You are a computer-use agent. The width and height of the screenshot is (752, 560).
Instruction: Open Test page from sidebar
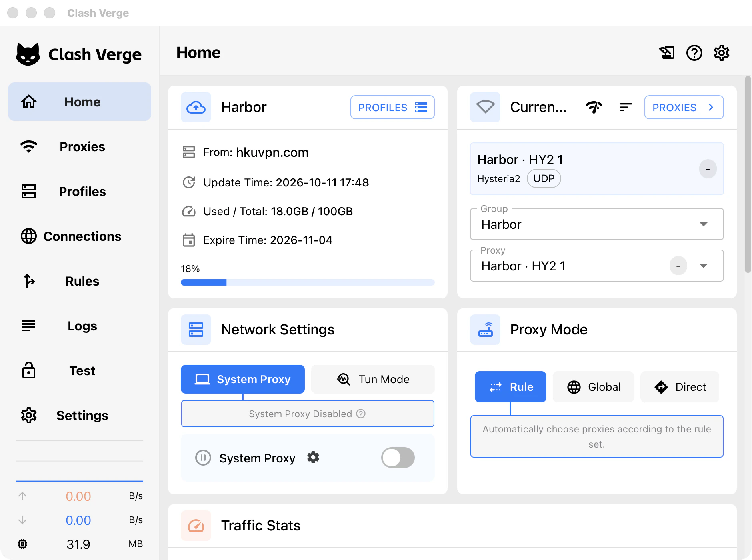coord(80,371)
